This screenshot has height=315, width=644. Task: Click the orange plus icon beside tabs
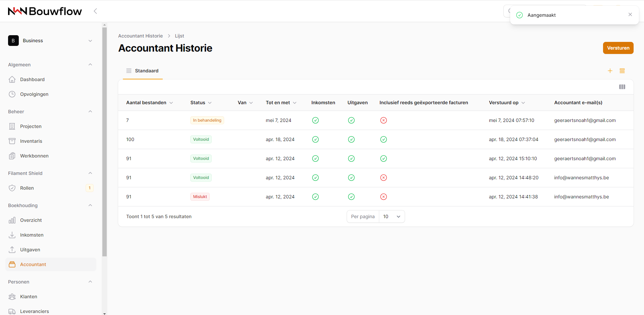click(x=610, y=71)
